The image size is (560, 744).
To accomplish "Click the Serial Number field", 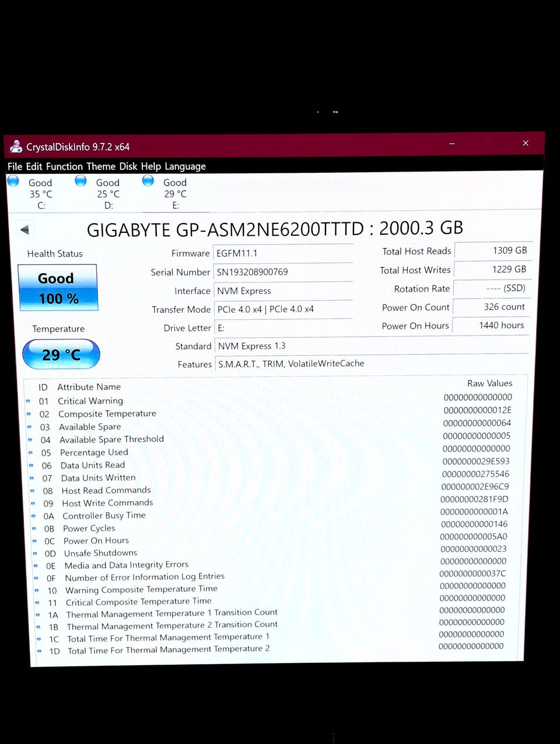I will 283,272.
